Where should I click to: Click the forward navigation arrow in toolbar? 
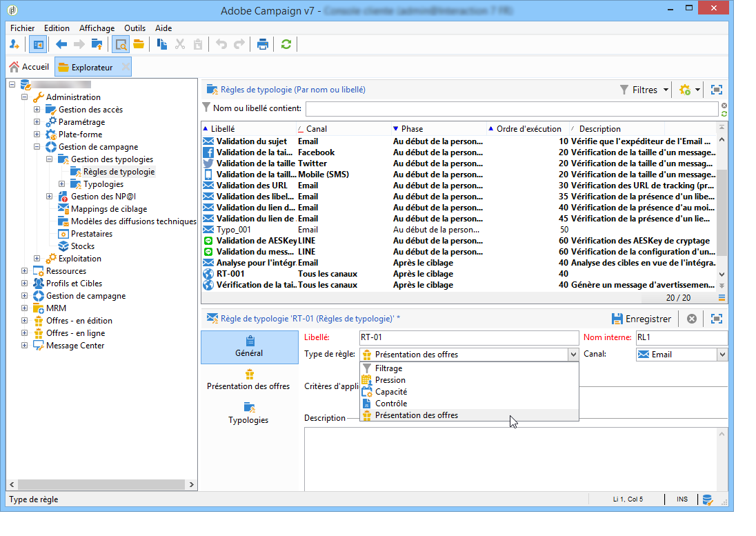79,45
